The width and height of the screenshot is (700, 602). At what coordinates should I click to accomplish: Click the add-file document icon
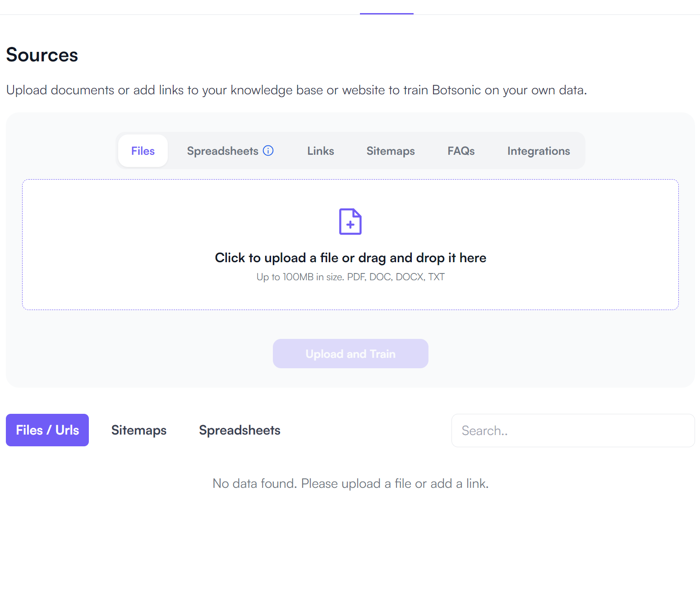click(x=350, y=222)
